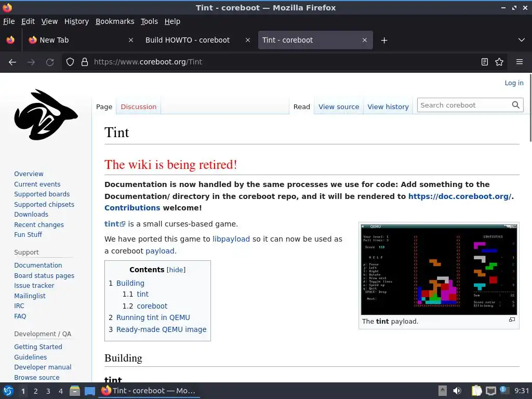Open the clipboard manager tray icon
532x399 pixels.
[x=476, y=391]
